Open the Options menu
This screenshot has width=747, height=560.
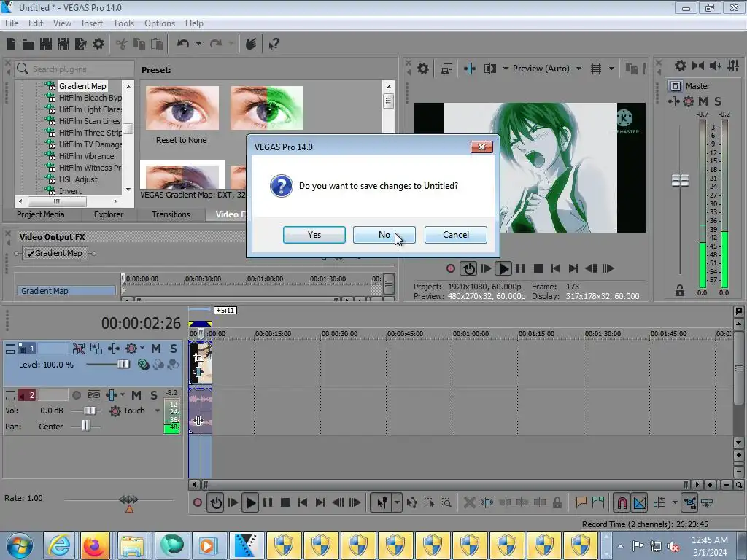tap(160, 23)
